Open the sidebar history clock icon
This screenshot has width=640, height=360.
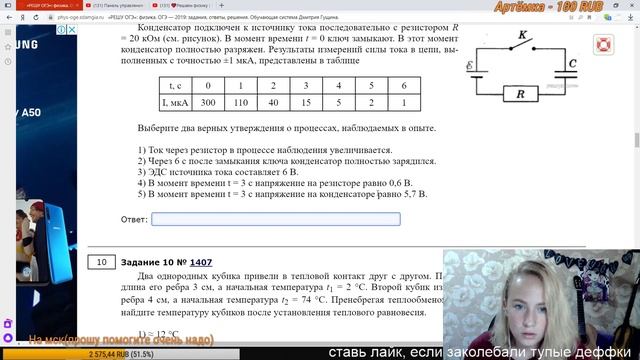point(8,62)
